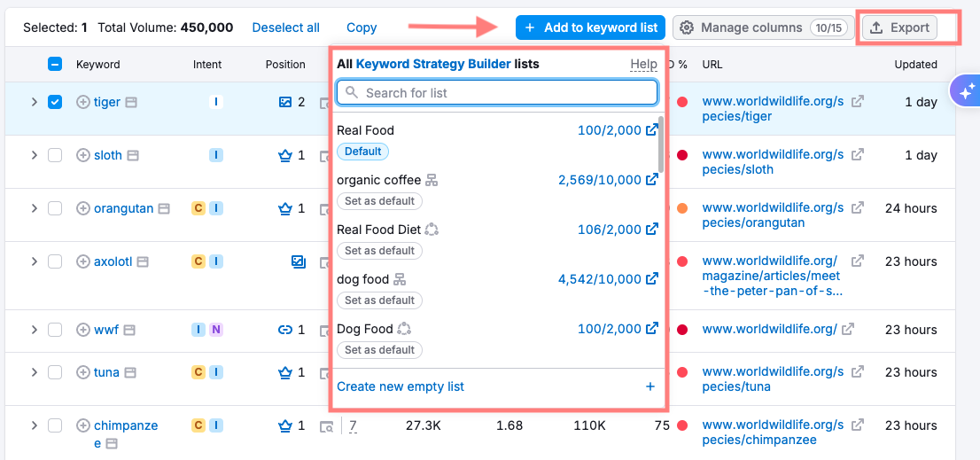980x460 pixels.
Task: Click Deselect all link
Action: point(285,27)
